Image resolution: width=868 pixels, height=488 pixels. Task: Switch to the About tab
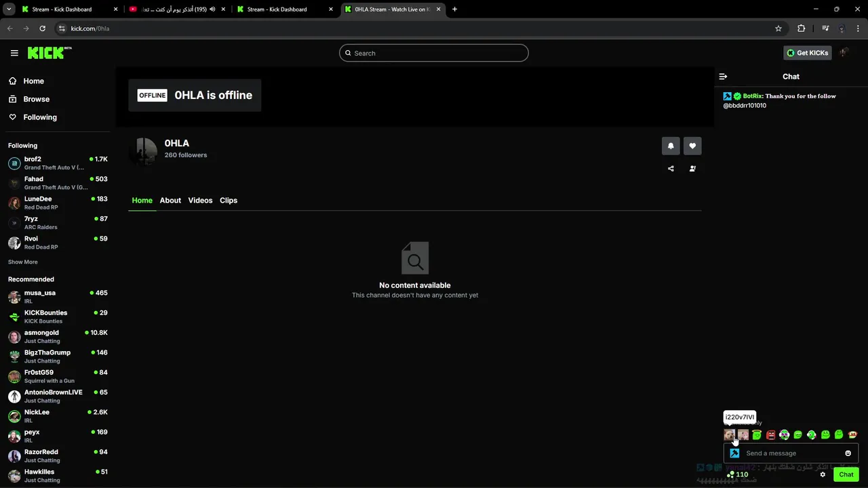(x=170, y=201)
